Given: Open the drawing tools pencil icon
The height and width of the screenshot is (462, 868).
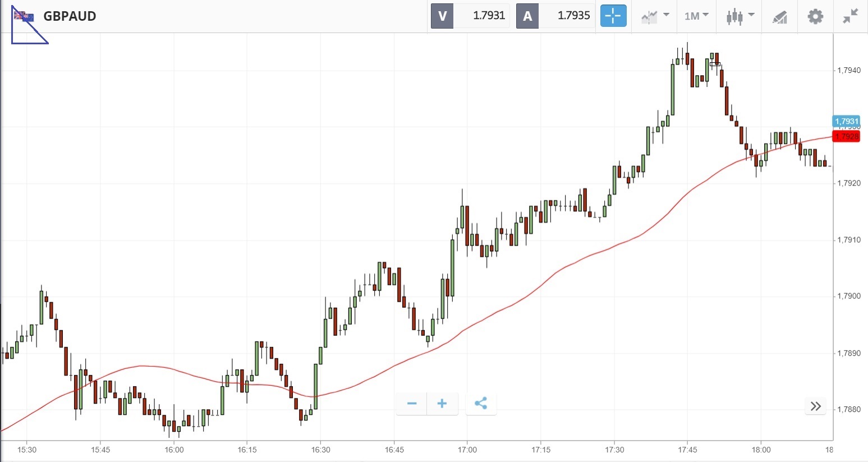Looking at the screenshot, I should [780, 17].
